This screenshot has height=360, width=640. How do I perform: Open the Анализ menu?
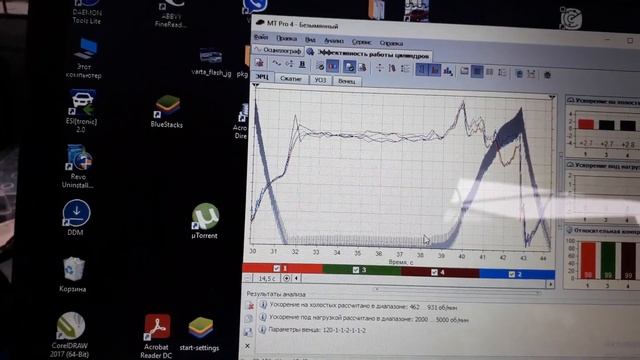[333, 41]
